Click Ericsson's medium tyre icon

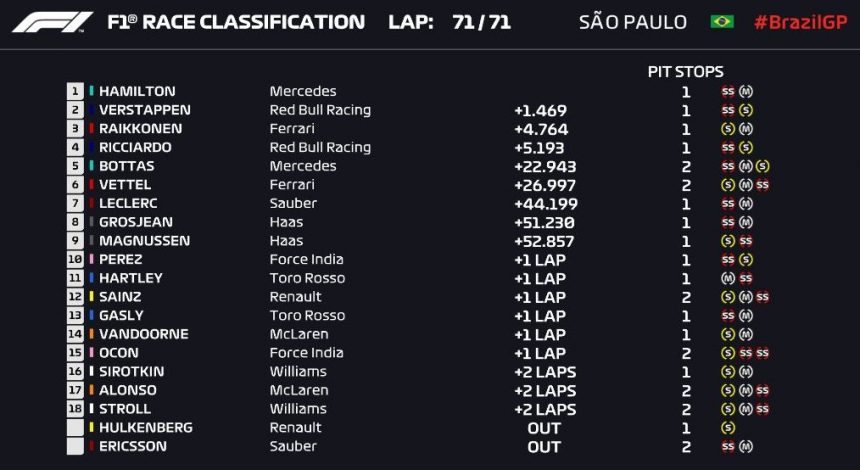point(745,447)
